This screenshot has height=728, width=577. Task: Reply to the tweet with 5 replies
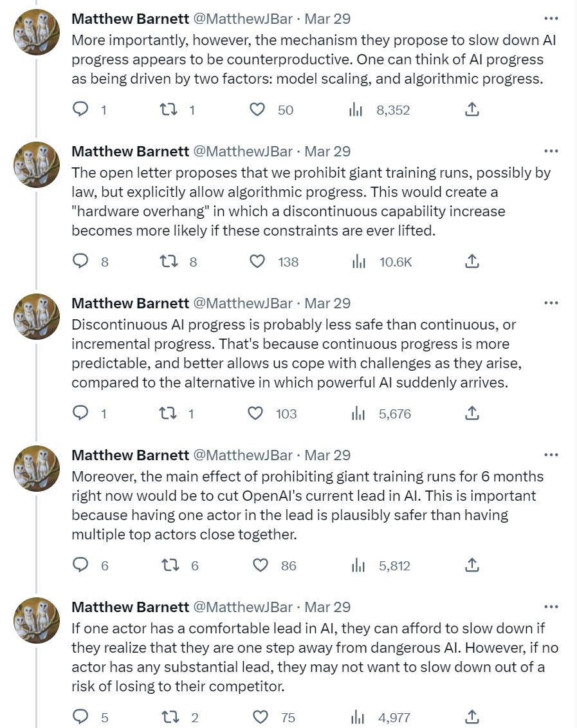point(80,717)
